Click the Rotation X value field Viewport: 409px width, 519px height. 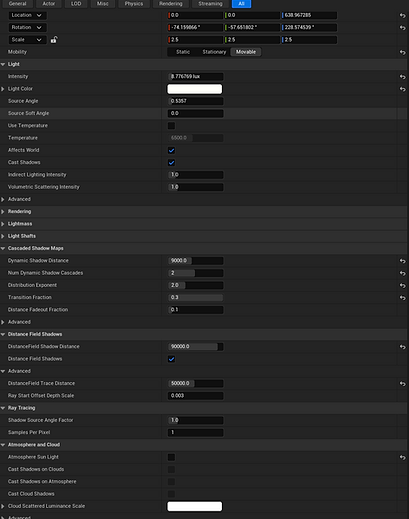tap(195, 27)
